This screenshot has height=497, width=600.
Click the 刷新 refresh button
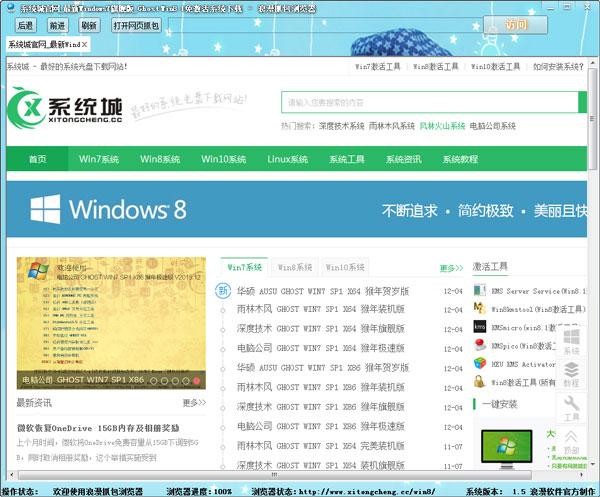(89, 25)
